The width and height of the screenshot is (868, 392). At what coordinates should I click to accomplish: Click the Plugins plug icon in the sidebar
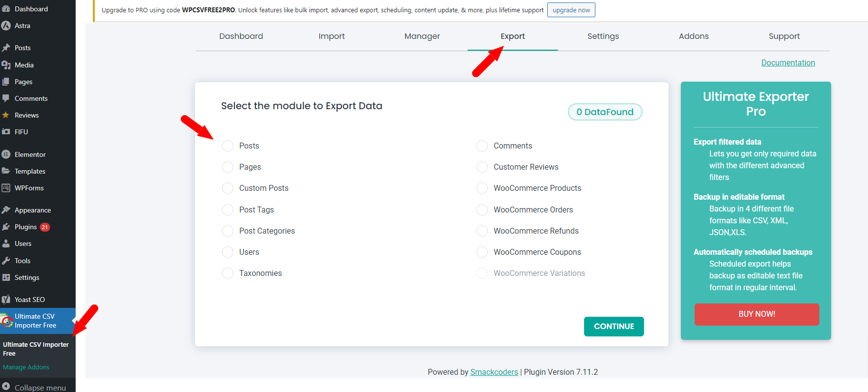(x=6, y=227)
